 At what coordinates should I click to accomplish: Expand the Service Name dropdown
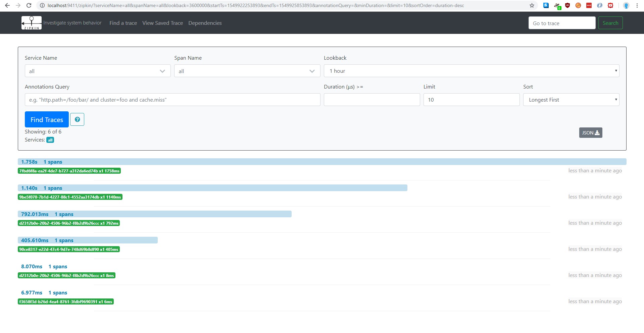[x=98, y=71]
